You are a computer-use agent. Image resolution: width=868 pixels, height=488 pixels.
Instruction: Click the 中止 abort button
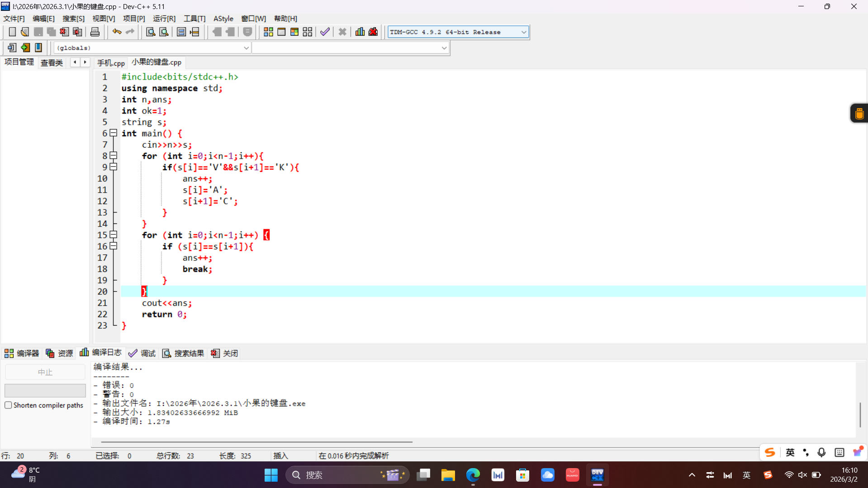click(45, 372)
